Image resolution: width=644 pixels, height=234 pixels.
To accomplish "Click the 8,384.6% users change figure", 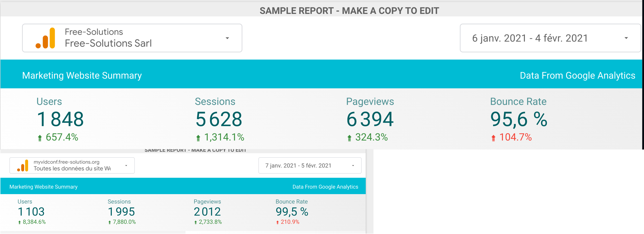I will click(x=34, y=222).
